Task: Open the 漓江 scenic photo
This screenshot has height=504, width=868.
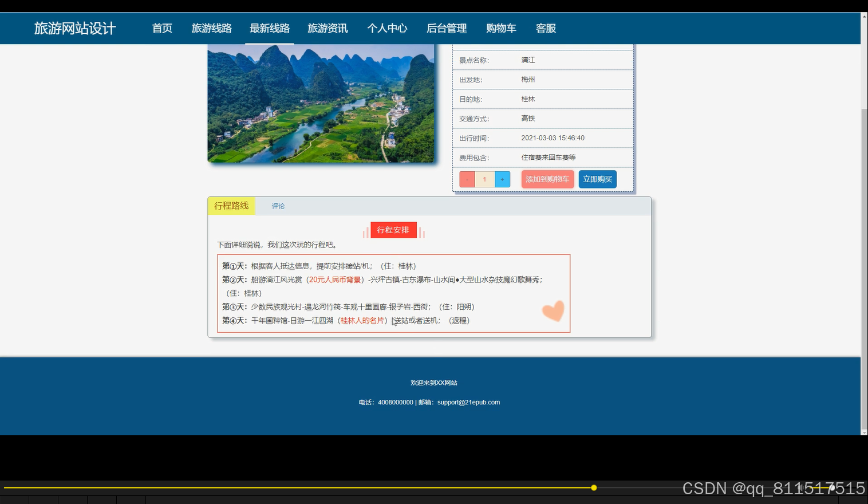Action: [321, 103]
